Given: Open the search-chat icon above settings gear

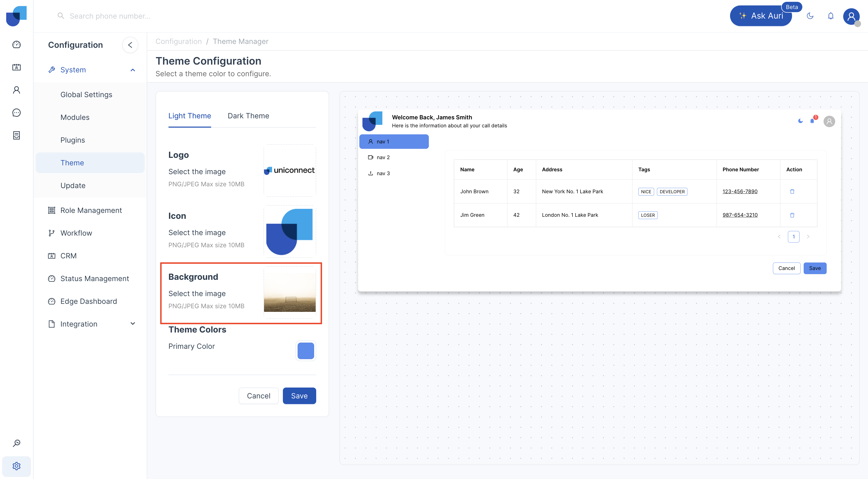Looking at the screenshot, I should tap(17, 443).
